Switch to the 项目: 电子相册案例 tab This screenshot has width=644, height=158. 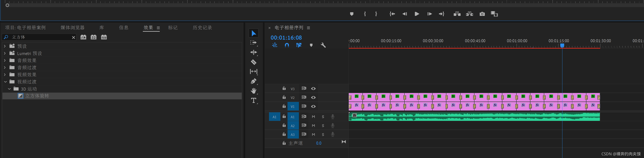[x=25, y=28]
